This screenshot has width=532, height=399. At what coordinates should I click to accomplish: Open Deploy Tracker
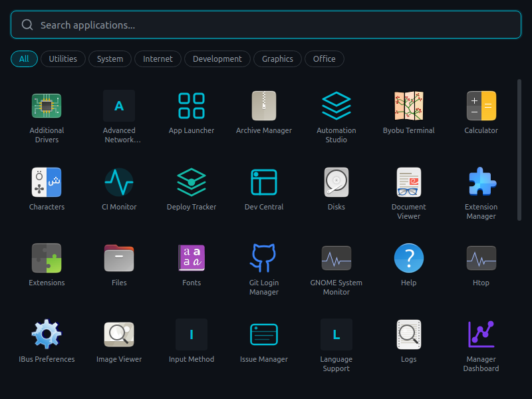click(x=192, y=182)
